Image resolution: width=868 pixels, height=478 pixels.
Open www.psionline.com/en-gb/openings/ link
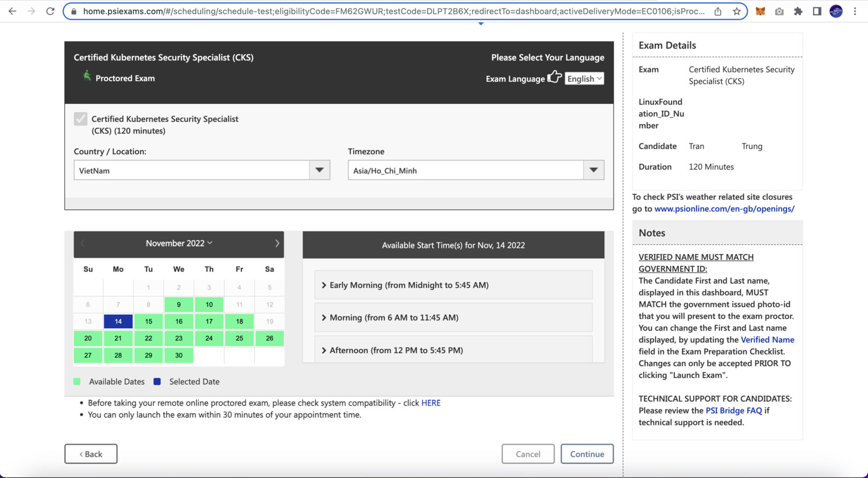click(724, 209)
